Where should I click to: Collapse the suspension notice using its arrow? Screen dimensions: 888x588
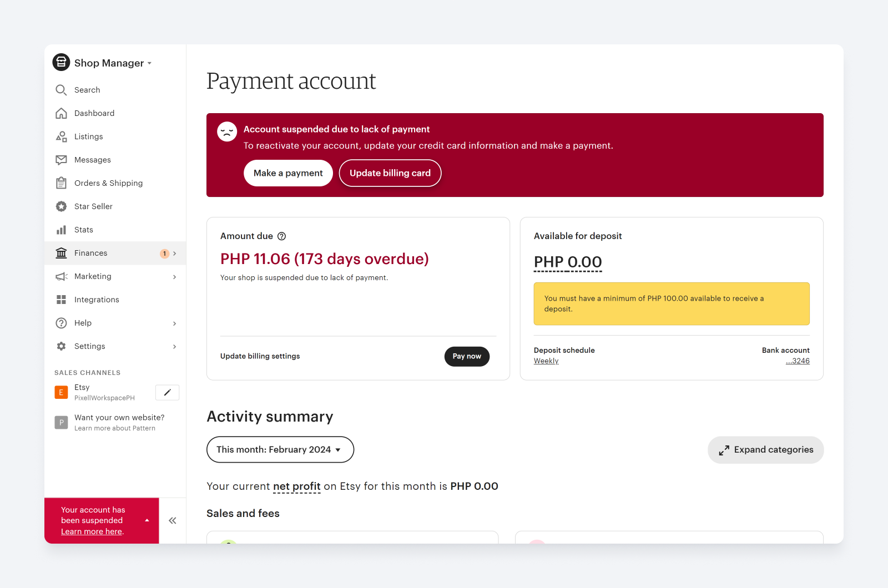[147, 520]
